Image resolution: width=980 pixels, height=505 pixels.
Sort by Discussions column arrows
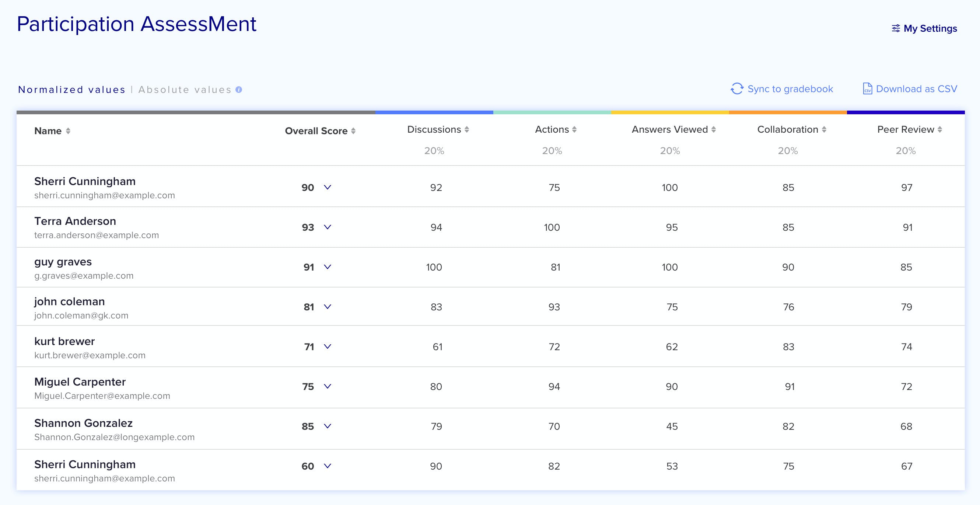pos(467,129)
